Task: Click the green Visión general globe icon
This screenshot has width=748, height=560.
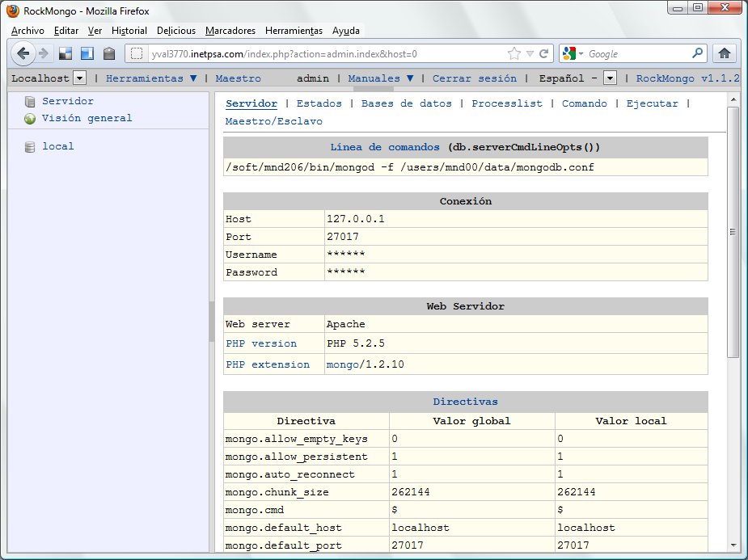Action: coord(30,118)
